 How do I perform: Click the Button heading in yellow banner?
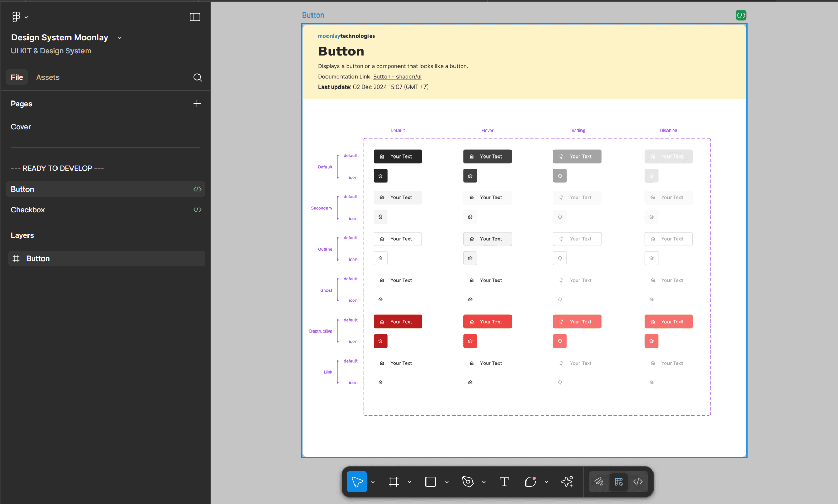pyautogui.click(x=341, y=51)
